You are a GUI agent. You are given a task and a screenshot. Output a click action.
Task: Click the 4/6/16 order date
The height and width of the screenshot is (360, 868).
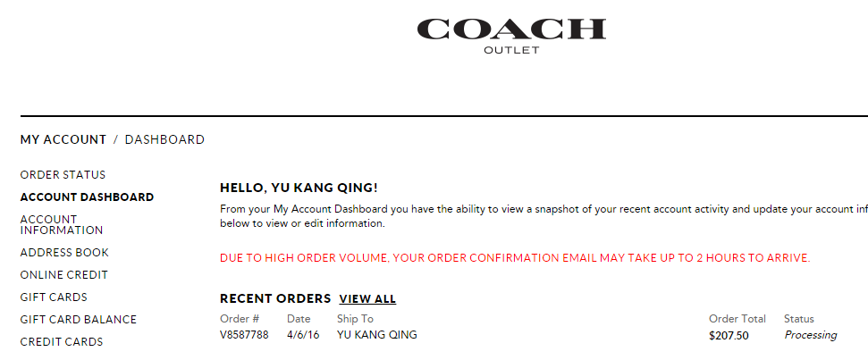(x=303, y=336)
